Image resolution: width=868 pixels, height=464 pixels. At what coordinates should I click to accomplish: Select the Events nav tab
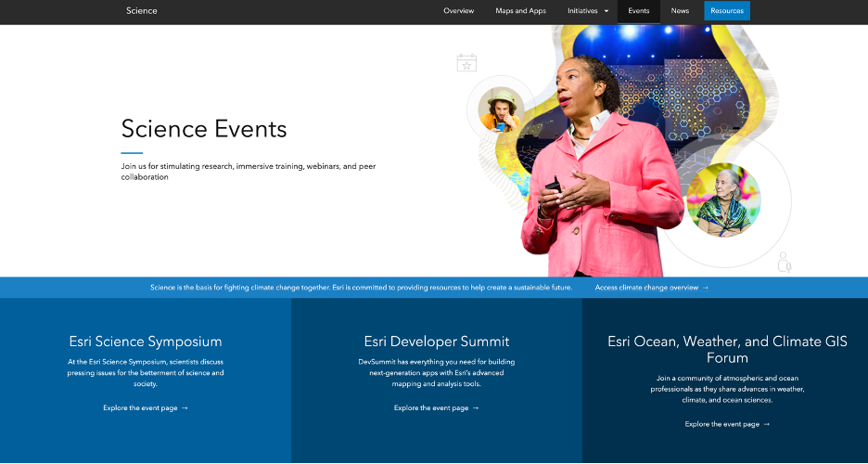[x=638, y=11]
